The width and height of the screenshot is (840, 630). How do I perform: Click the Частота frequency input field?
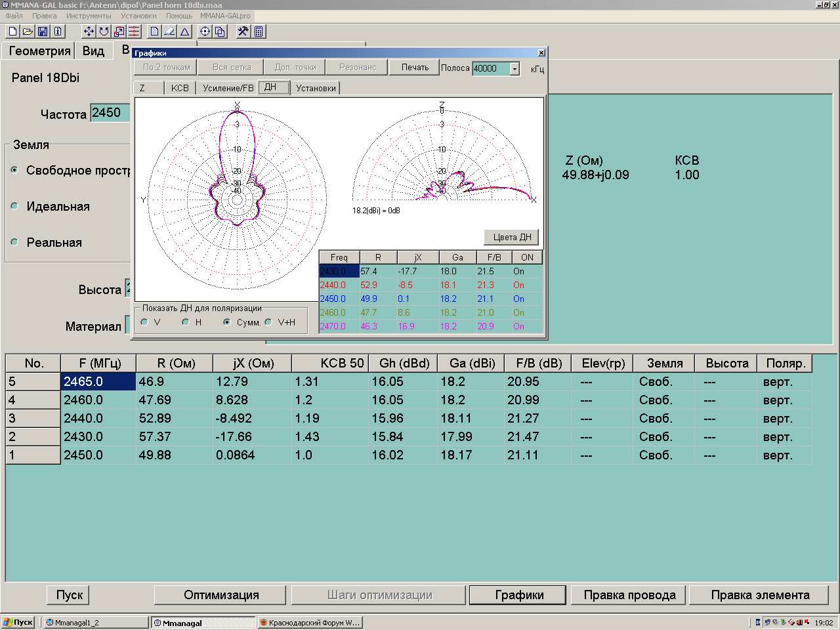110,113
